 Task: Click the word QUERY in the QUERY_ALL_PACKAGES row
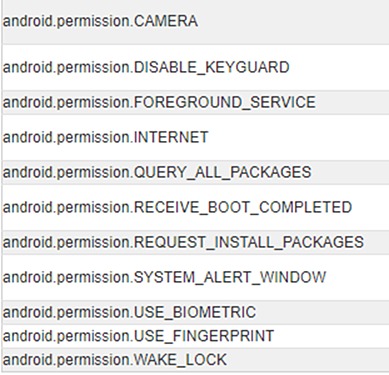pyautogui.click(x=160, y=172)
